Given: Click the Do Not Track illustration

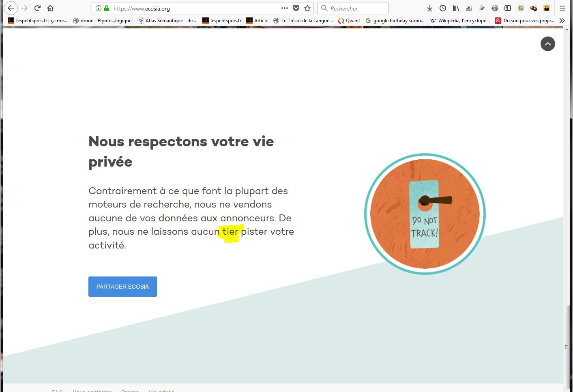Looking at the screenshot, I should click(425, 214).
